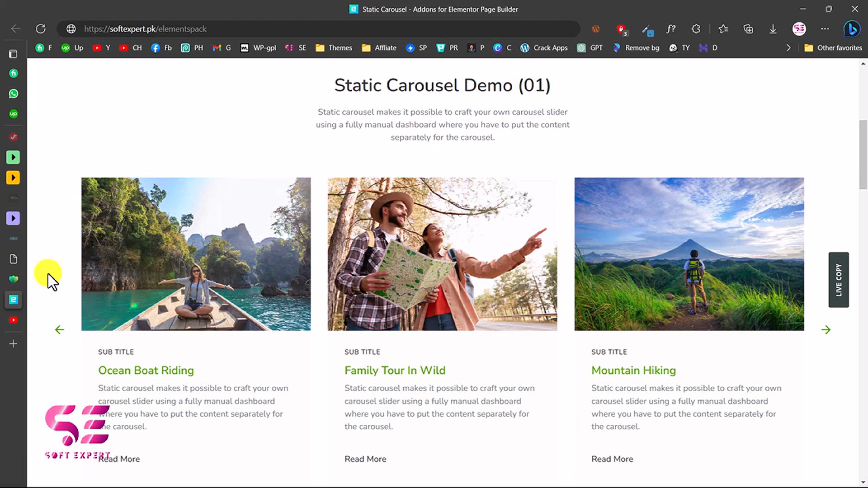Open the Fb Facebook bookmark

[x=161, y=48]
